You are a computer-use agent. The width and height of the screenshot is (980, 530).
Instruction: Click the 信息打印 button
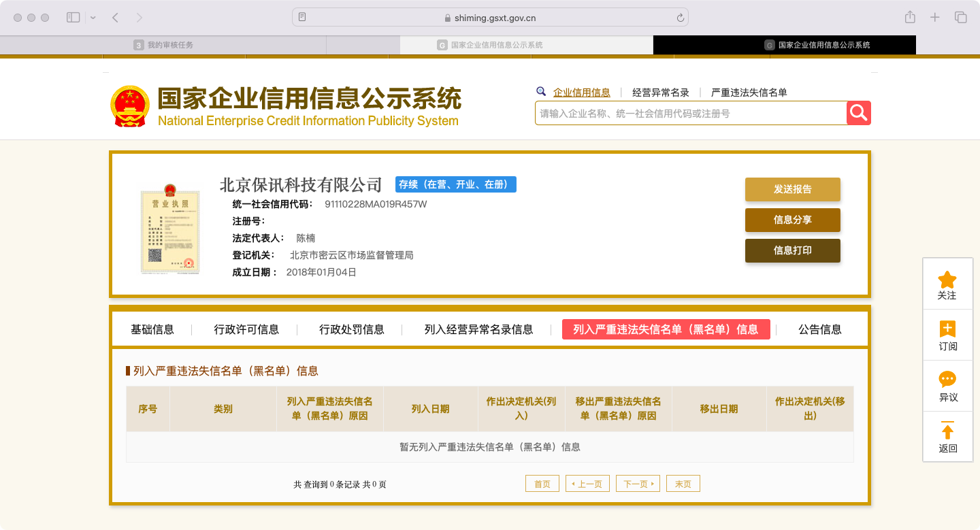click(793, 250)
